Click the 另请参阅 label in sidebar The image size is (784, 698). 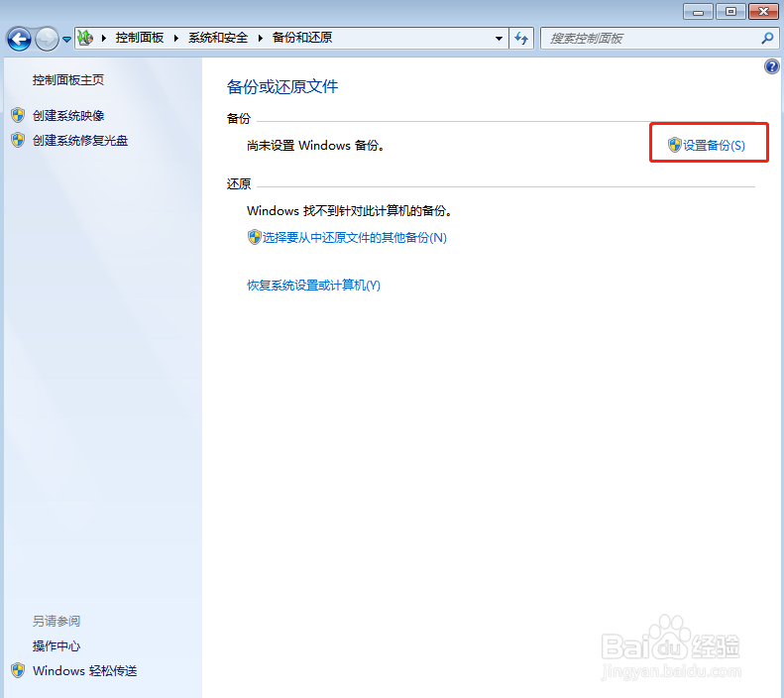56,621
